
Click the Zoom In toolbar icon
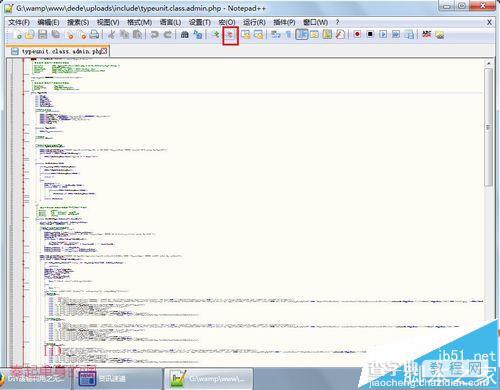pos(216,35)
